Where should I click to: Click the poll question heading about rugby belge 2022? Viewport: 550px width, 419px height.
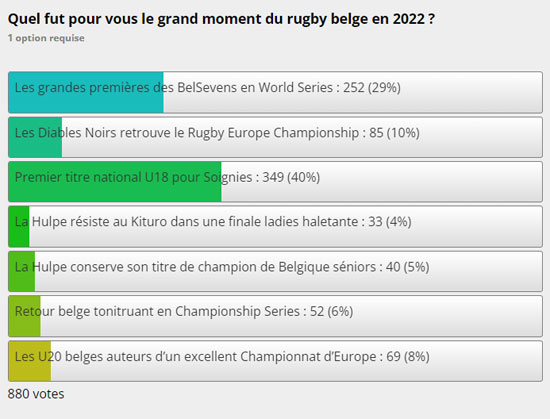coord(221,19)
